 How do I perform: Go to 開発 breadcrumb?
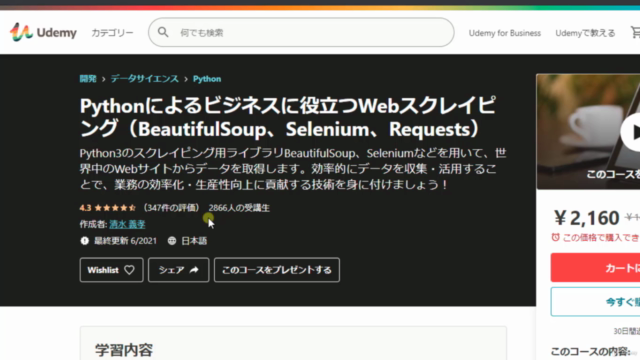point(88,79)
